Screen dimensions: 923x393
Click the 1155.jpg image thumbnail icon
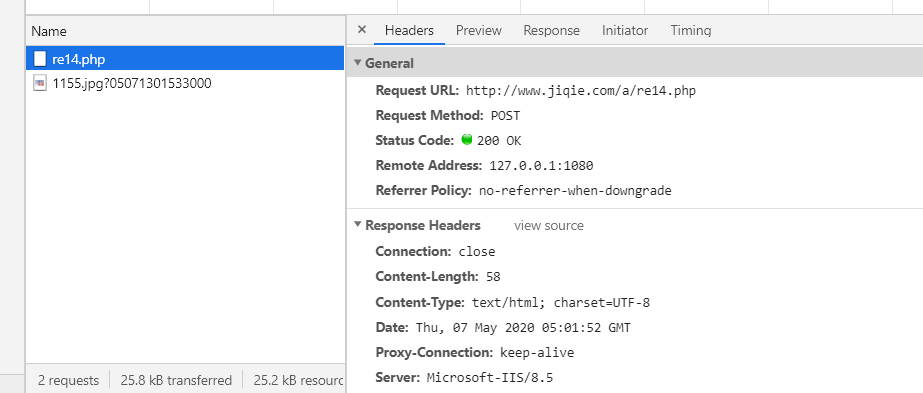[39, 84]
